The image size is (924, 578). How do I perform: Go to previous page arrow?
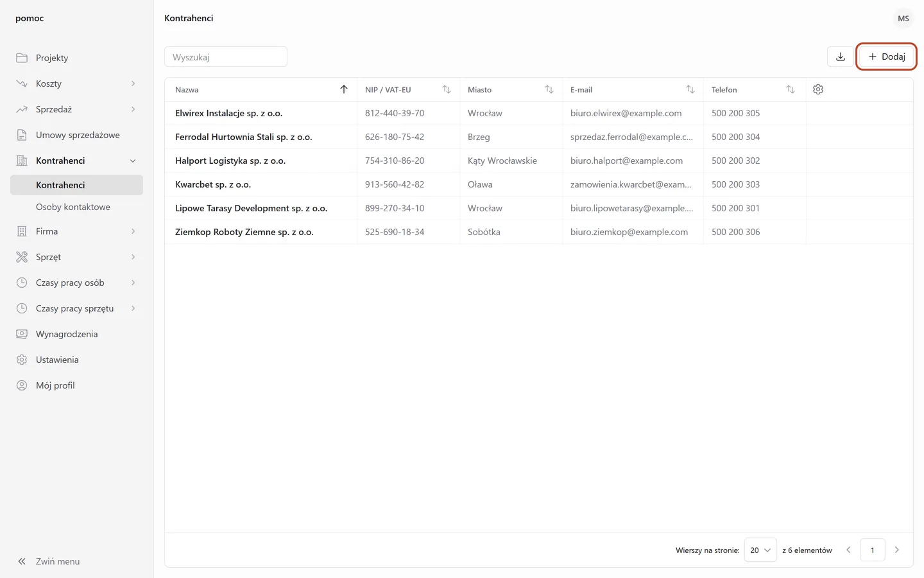point(848,550)
